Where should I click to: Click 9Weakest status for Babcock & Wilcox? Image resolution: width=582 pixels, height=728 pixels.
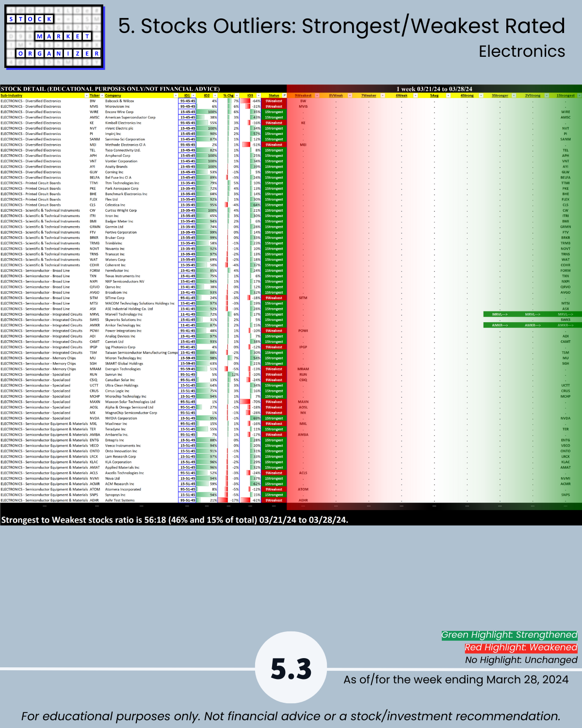click(274, 101)
